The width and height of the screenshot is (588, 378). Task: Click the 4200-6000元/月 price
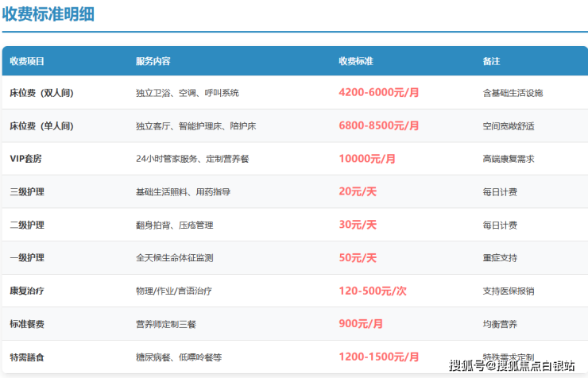pos(378,93)
